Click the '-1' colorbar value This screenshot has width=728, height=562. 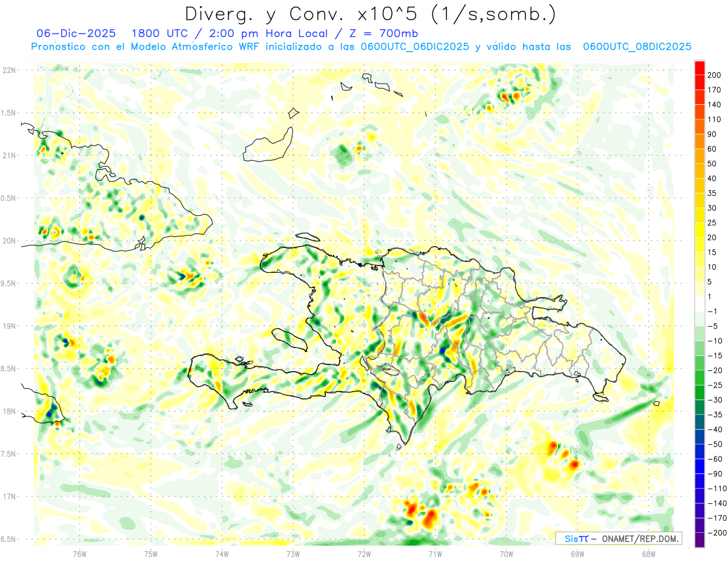pyautogui.click(x=713, y=312)
